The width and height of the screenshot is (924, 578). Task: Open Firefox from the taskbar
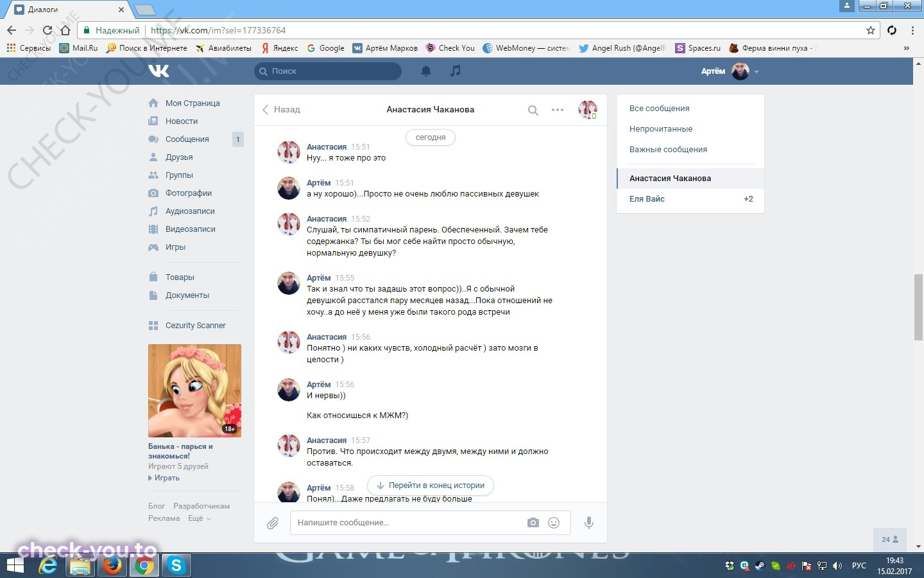coord(112,565)
